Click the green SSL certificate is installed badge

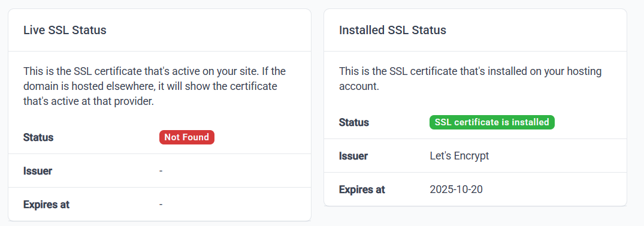492,122
